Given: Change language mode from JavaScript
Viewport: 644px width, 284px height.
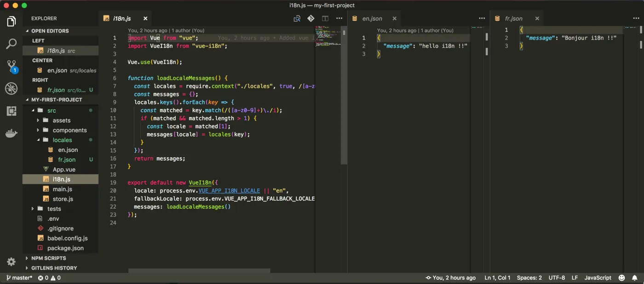Looking at the screenshot, I should click(598, 278).
